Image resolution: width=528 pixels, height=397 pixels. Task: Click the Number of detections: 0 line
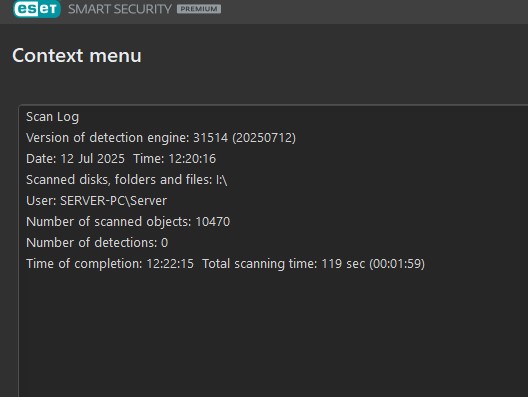(97, 242)
